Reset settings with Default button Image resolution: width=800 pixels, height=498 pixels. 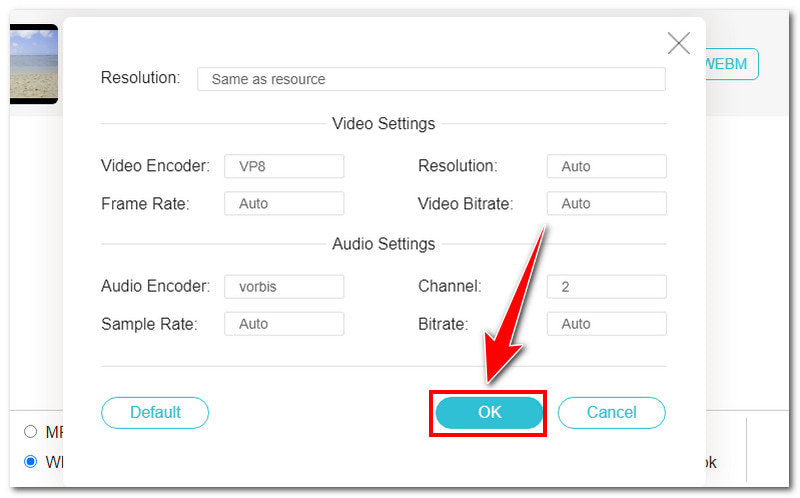(x=155, y=412)
